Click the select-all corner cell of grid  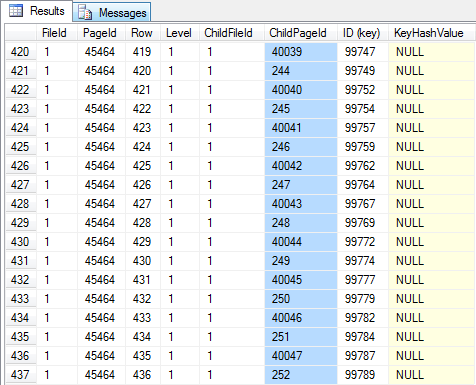(x=21, y=33)
